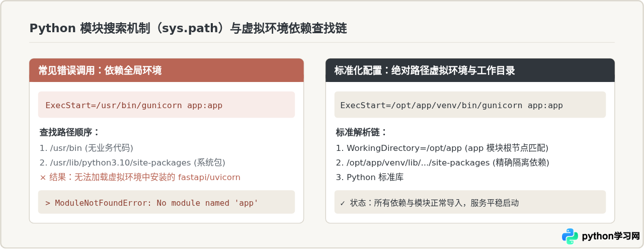Click the line '3. Python 标准库'

369,177
